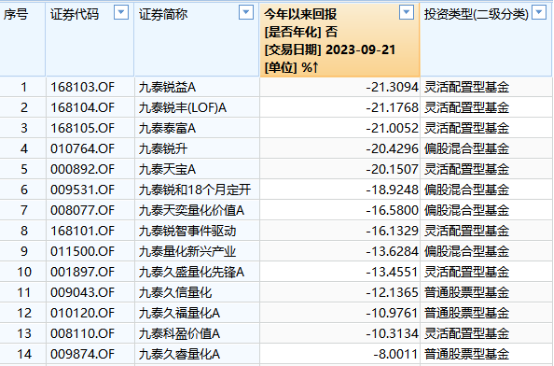The height and width of the screenshot is (366, 554).
Task: Select return value -18.9248
Action: pos(392,190)
